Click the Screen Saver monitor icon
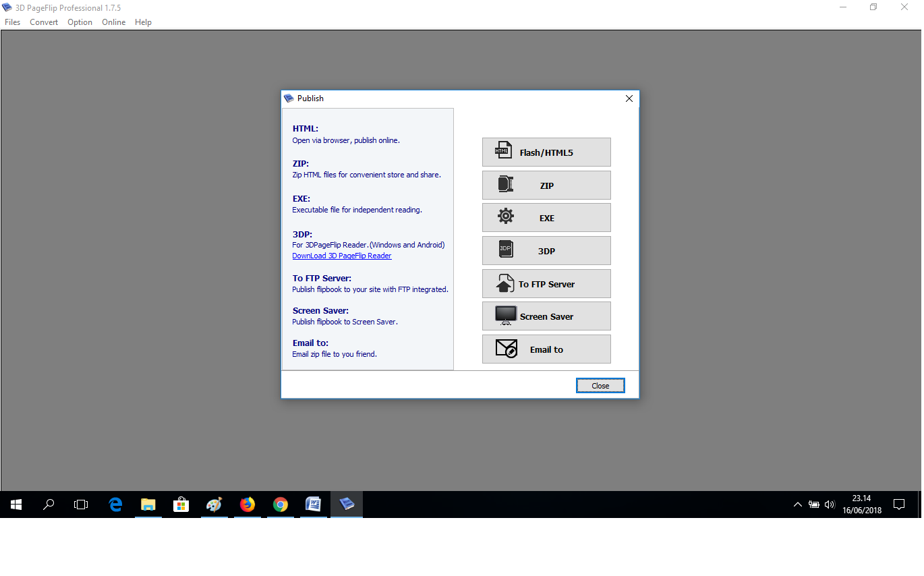The image size is (924, 576). point(505,316)
